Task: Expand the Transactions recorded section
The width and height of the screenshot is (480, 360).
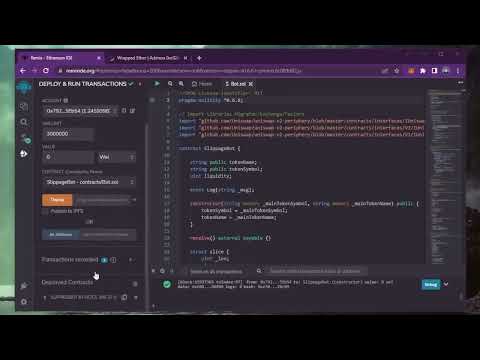Action: click(x=131, y=260)
